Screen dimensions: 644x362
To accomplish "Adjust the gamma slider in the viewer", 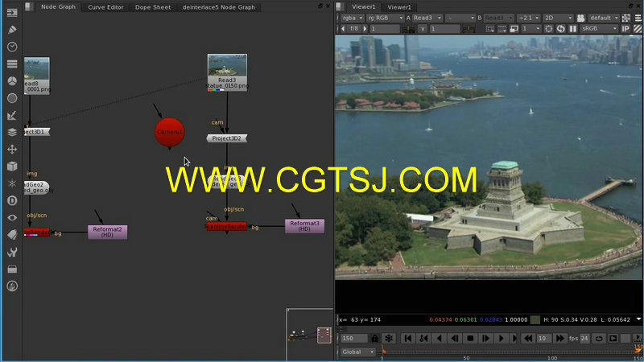I will (469, 29).
